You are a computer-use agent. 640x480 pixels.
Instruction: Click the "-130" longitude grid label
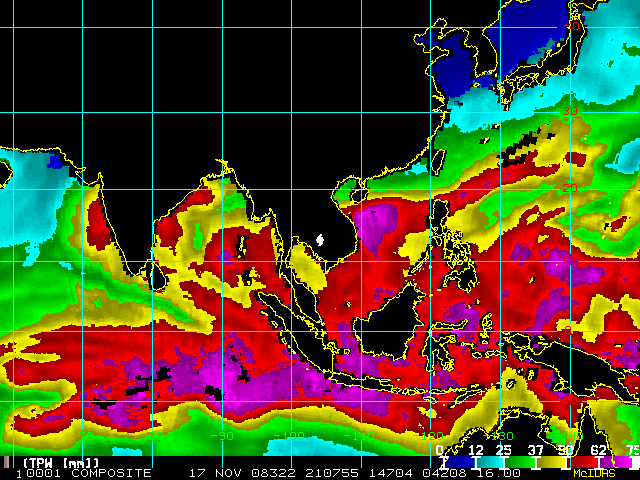click(x=499, y=436)
